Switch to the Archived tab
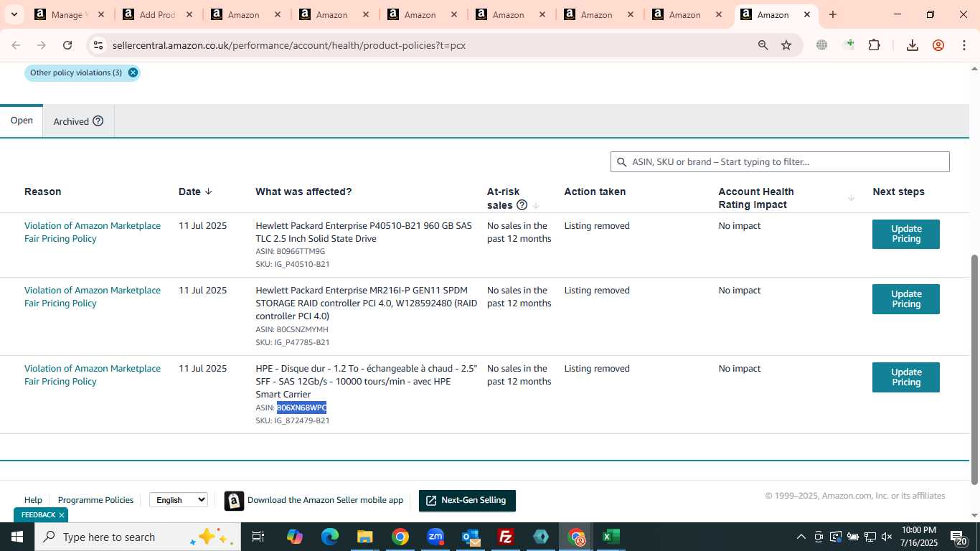This screenshot has height=551, width=980. [78, 121]
